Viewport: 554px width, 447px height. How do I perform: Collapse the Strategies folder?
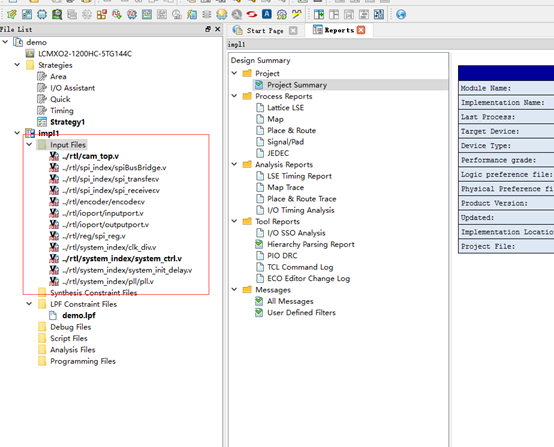pyautogui.click(x=17, y=65)
